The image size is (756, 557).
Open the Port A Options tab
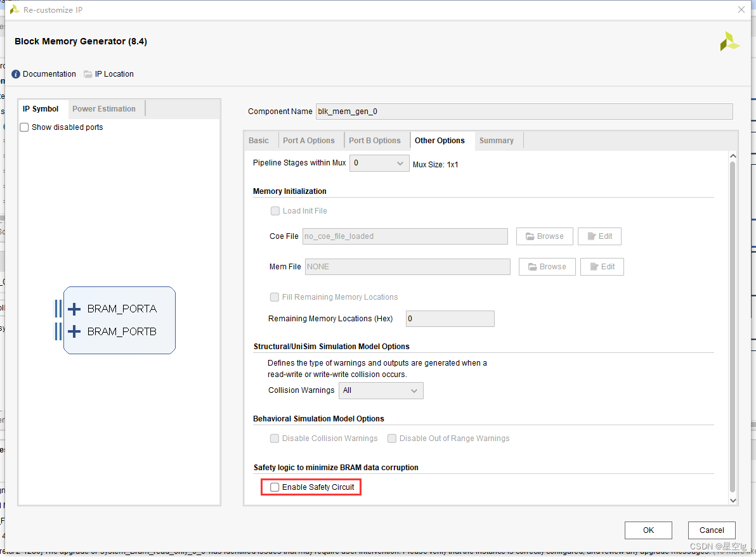click(309, 141)
